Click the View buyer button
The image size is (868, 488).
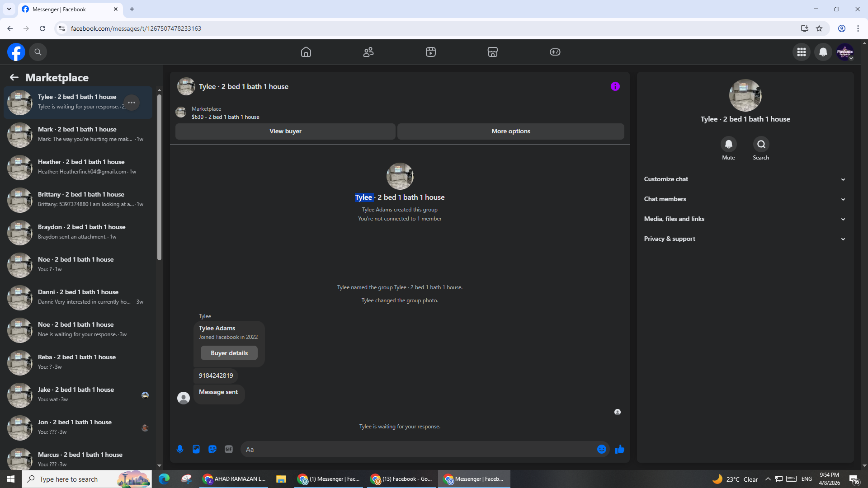click(285, 131)
